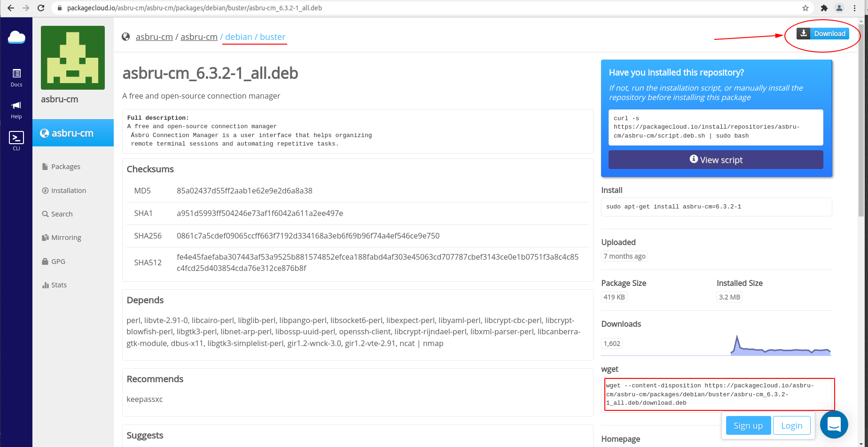868x447 pixels.
Task: Click the Help megaphone icon
Action: (16, 105)
